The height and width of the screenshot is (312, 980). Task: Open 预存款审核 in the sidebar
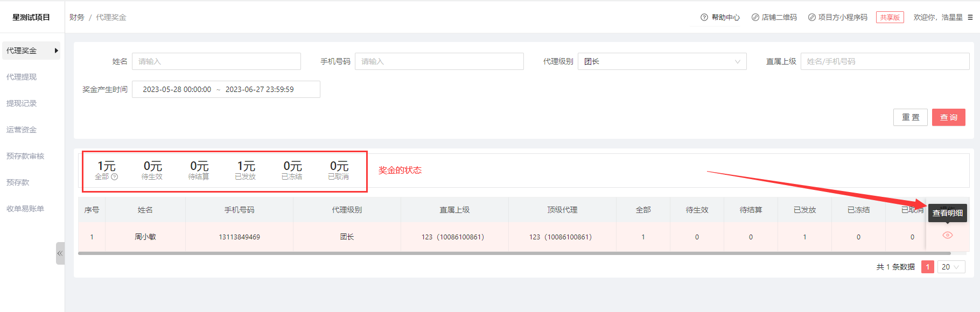(25, 156)
